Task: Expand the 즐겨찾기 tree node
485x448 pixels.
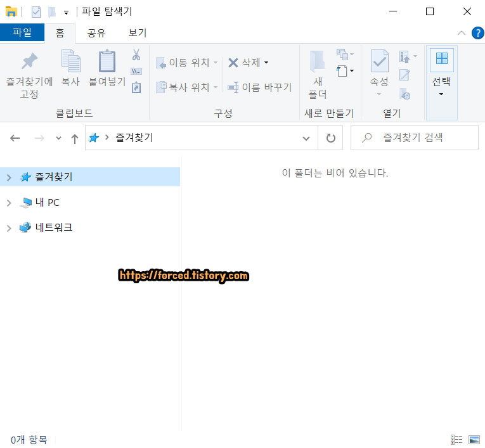Action: [x=9, y=177]
